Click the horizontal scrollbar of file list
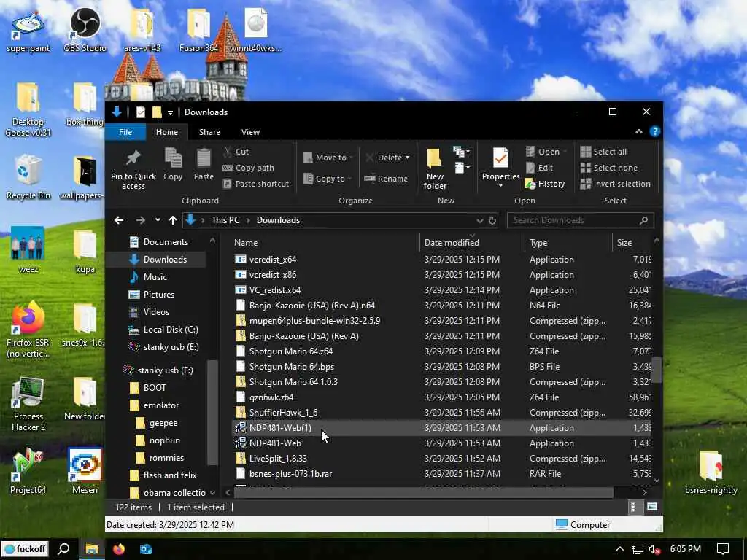Screen dimensions: 747x560 click(x=423, y=492)
